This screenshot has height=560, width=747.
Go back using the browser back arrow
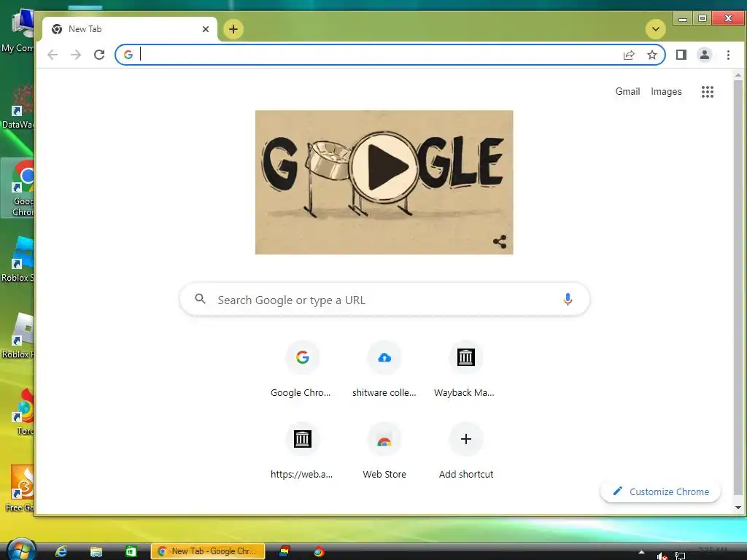tap(53, 55)
